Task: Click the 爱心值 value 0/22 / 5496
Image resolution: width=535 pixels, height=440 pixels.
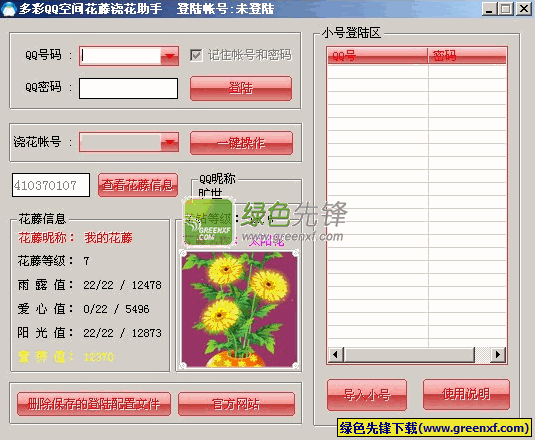Action: click(116, 309)
